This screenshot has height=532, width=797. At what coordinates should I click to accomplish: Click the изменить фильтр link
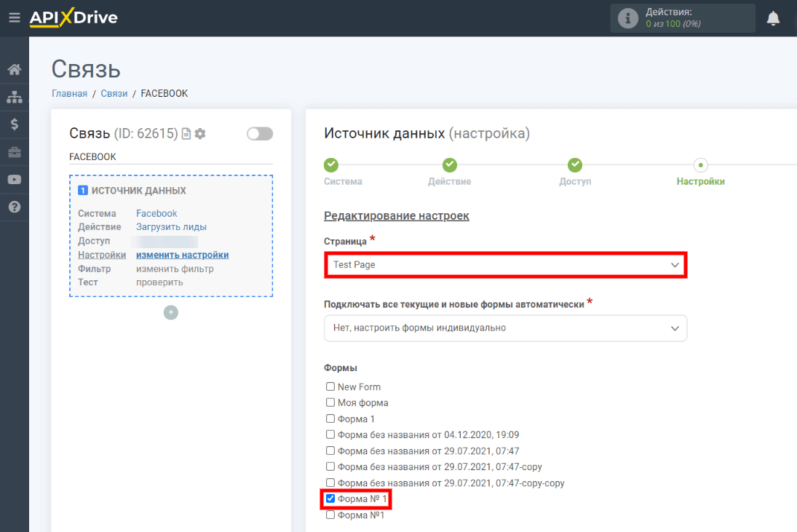173,269
